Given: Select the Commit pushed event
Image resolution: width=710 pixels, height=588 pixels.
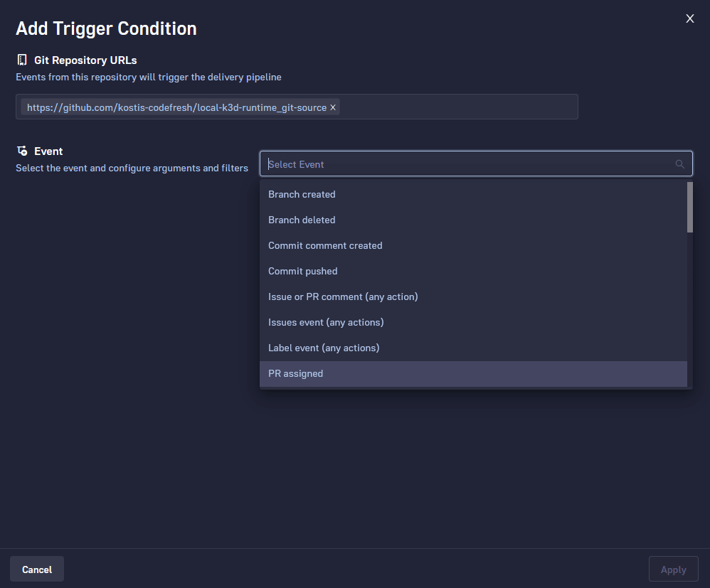Looking at the screenshot, I should (302, 271).
